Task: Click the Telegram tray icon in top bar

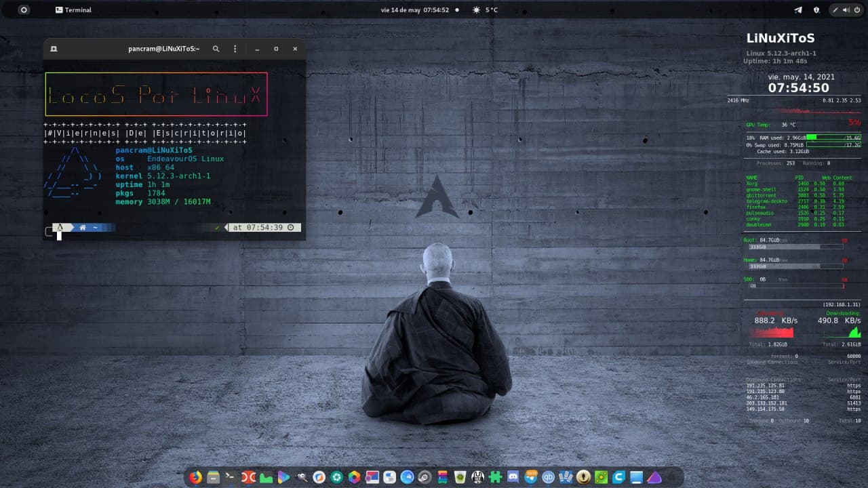Action: [x=798, y=10]
